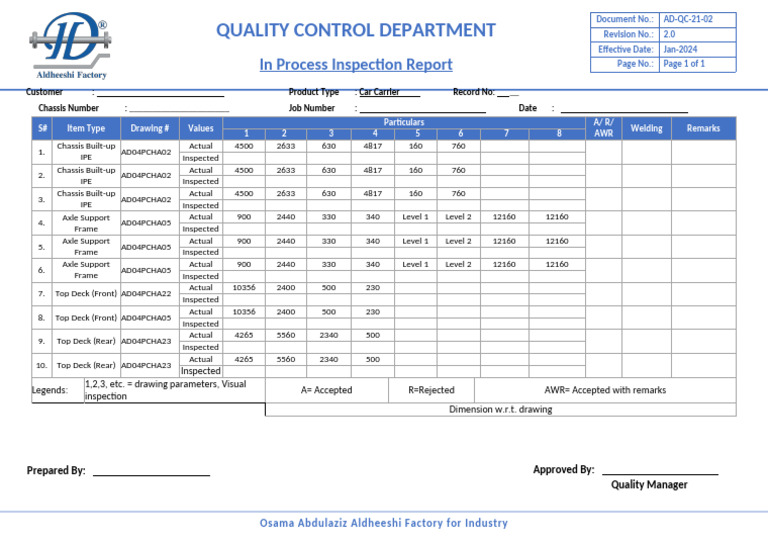Click row 1 drawing number AD04PCHA02
Image resolution: width=768 pixels, height=543 pixels.
pos(146,152)
